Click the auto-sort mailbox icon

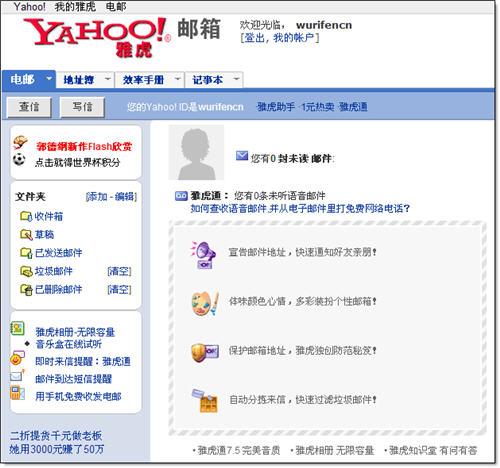205,401
